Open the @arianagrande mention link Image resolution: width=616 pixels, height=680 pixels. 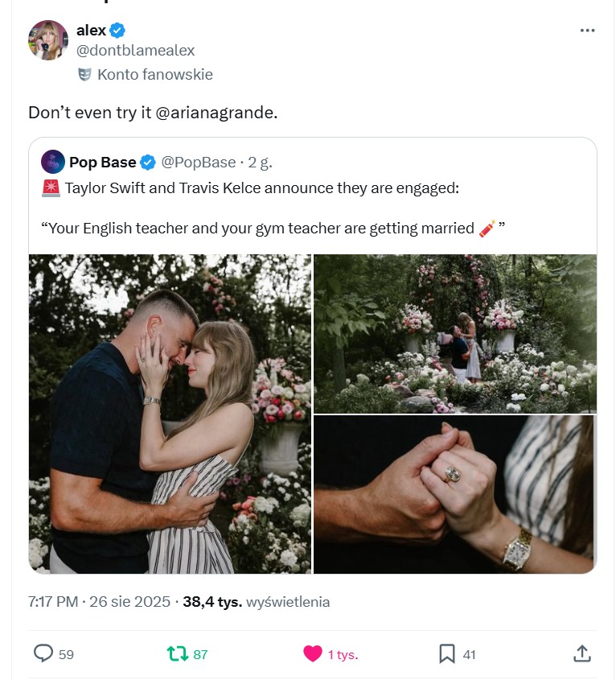tap(216, 113)
